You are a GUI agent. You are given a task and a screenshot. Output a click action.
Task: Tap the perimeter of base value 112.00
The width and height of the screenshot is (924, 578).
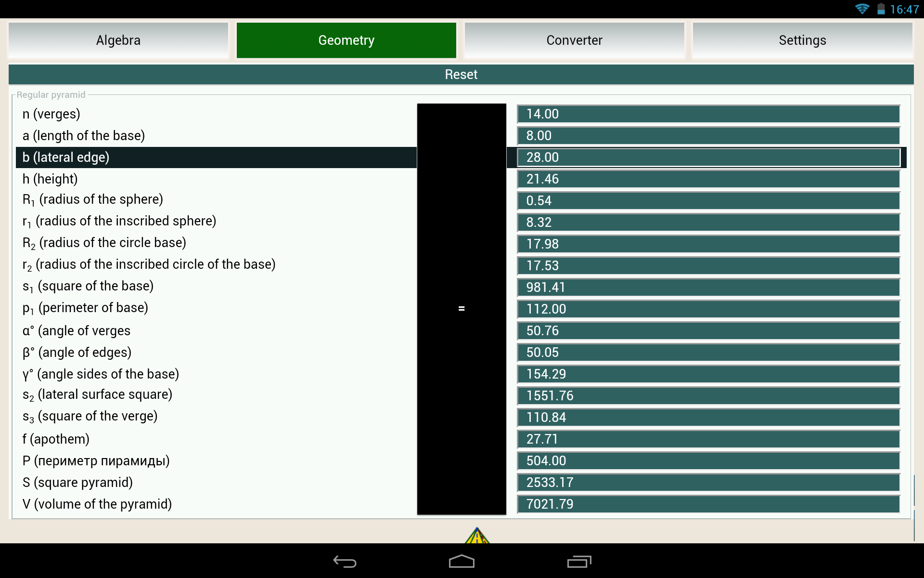coord(708,309)
